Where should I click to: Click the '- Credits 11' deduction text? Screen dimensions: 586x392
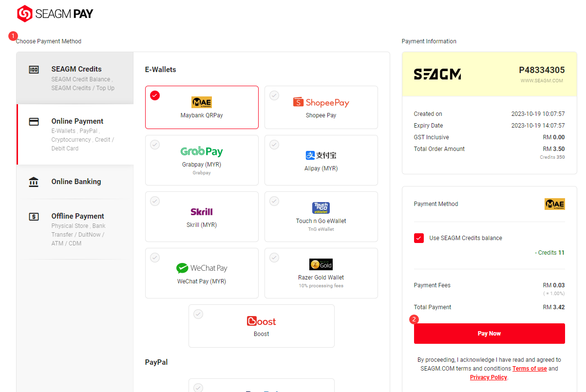pyautogui.click(x=550, y=253)
